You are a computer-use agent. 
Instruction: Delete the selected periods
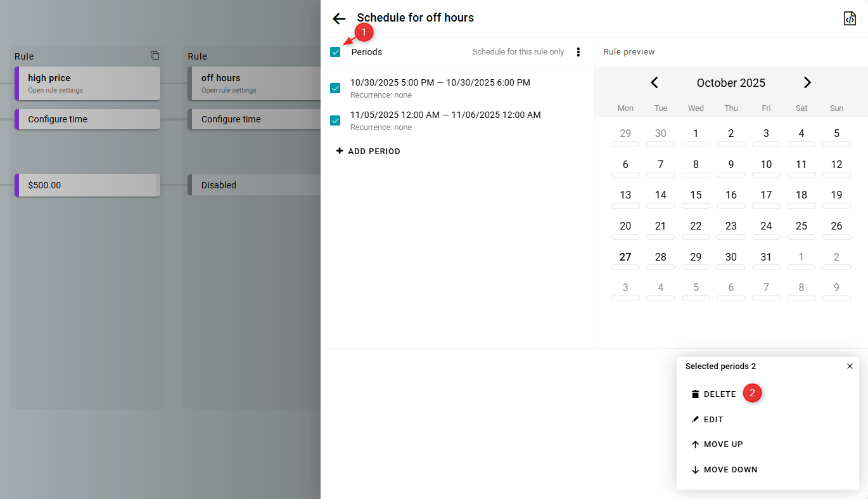714,394
